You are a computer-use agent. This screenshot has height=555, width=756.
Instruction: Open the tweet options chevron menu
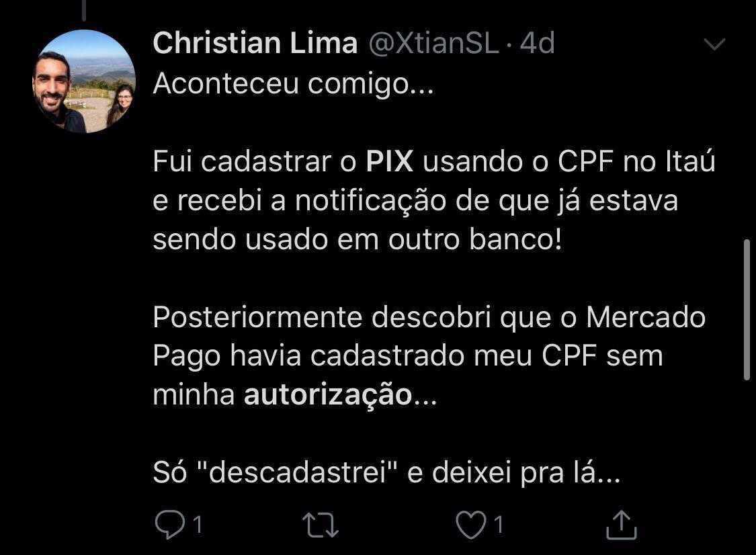click(x=714, y=45)
